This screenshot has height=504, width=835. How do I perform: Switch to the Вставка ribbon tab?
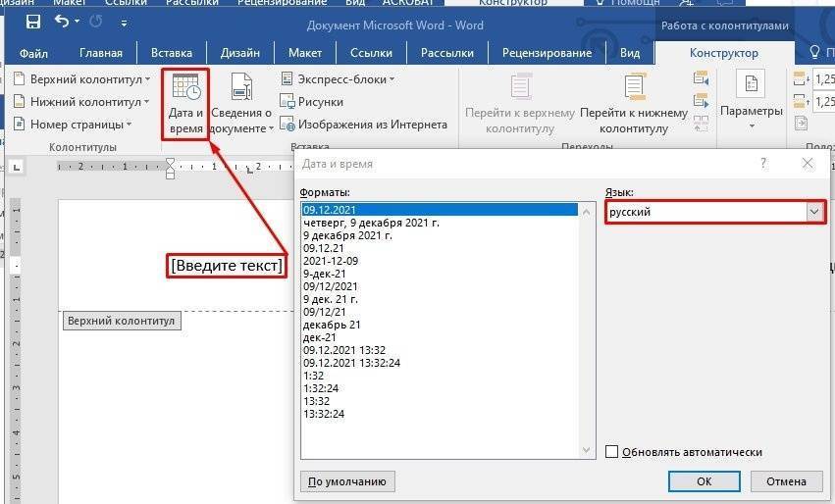click(172, 53)
